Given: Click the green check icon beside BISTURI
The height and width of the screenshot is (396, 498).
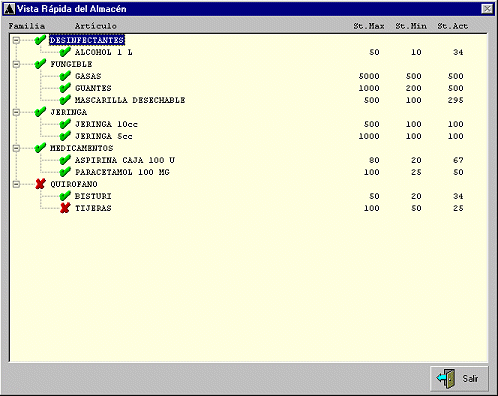Looking at the screenshot, I should pos(65,196).
